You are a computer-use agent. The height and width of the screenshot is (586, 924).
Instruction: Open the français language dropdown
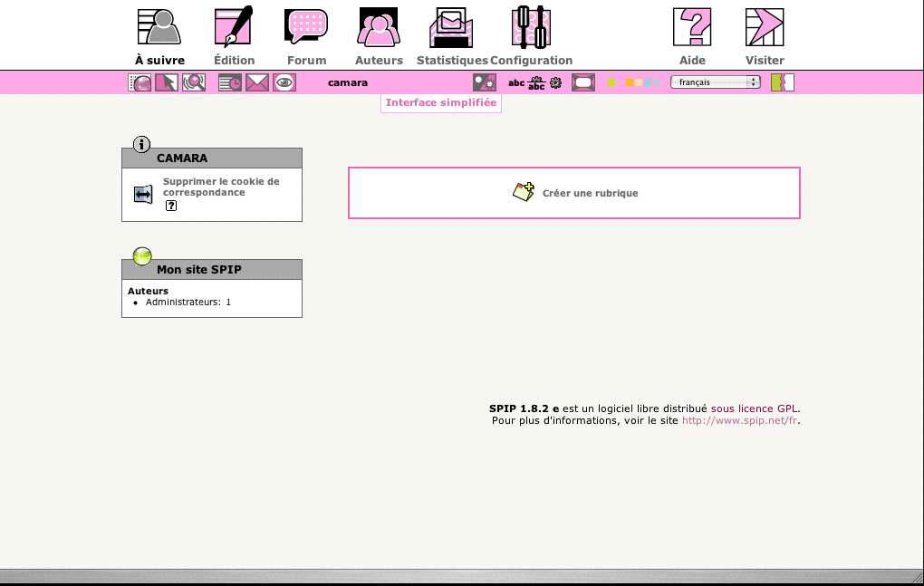coord(716,82)
